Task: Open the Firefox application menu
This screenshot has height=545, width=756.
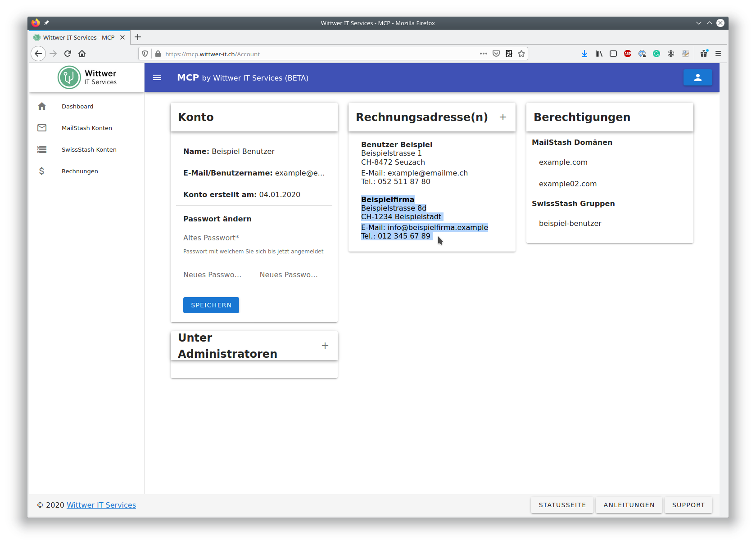Action: pos(718,54)
